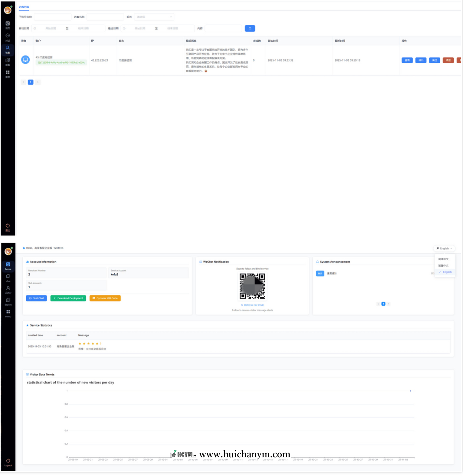Viewport: 463px width, 476px height.
Task: Open the 标签 tag select dropdown
Action: coord(154,17)
